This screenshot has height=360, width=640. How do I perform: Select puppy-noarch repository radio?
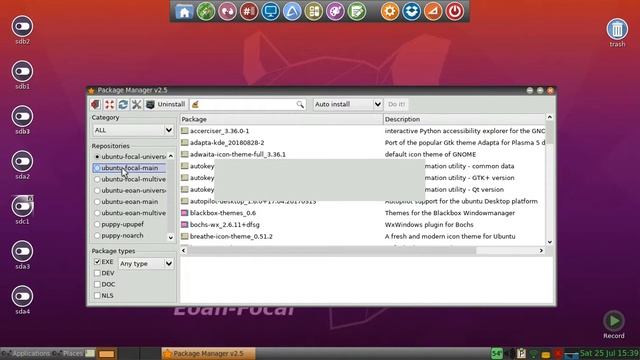pos(97,236)
